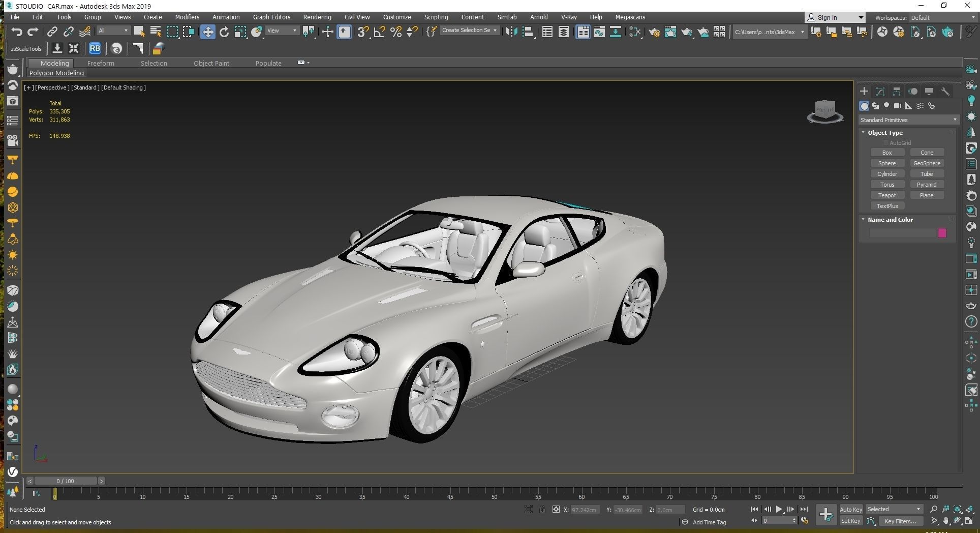Click the Mirror tool icon

511,32
